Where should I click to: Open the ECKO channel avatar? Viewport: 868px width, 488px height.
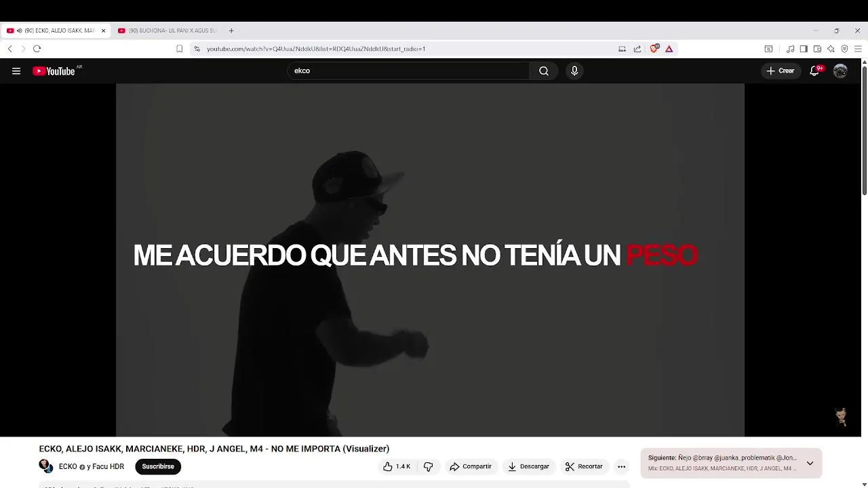coord(46,466)
